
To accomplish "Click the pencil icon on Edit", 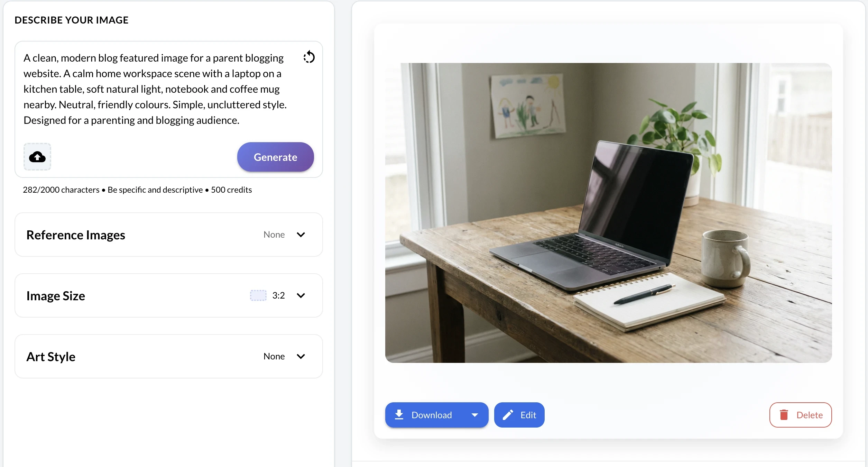I will click(x=508, y=415).
